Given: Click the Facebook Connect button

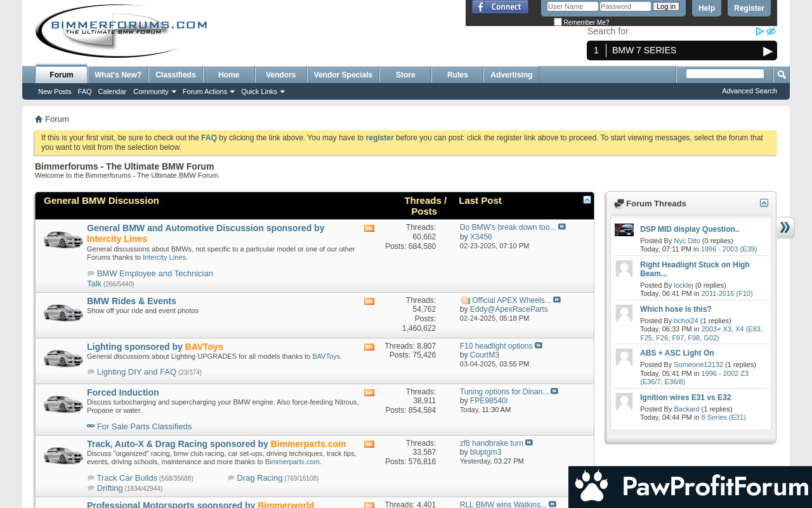Looking at the screenshot, I should tap(500, 7).
